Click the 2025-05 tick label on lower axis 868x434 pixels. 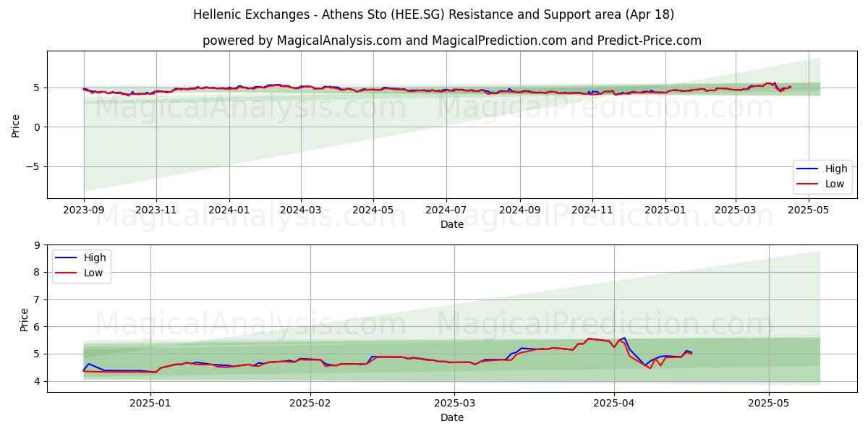click(769, 404)
